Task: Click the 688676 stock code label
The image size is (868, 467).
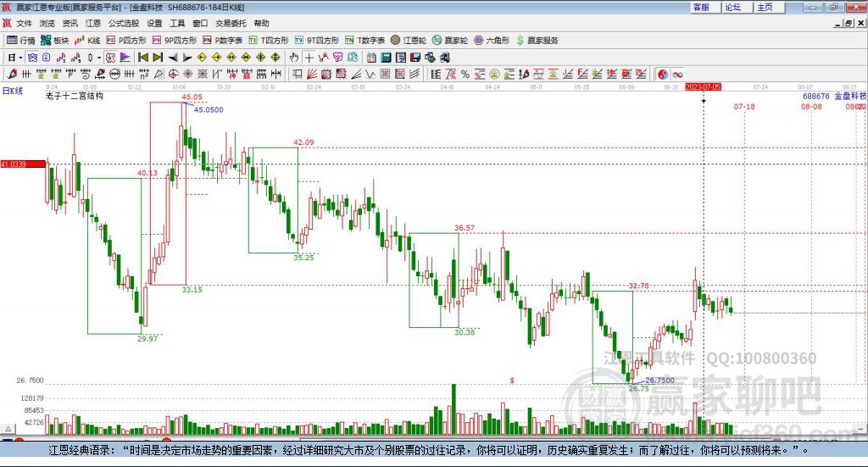Action: 816,97
